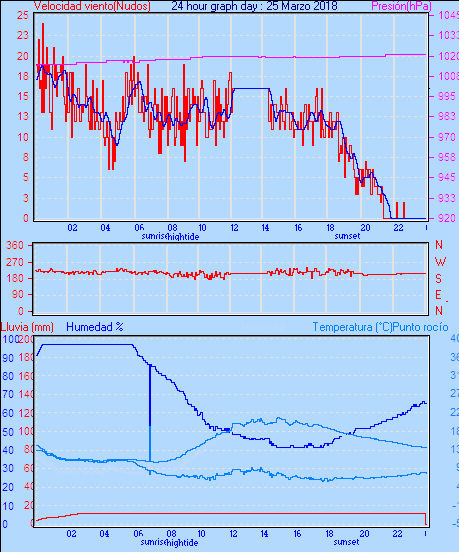The image size is (459, 552).
Task: Click the 'Velocidad viento(Nudos)' legend label
Action: point(92,6)
